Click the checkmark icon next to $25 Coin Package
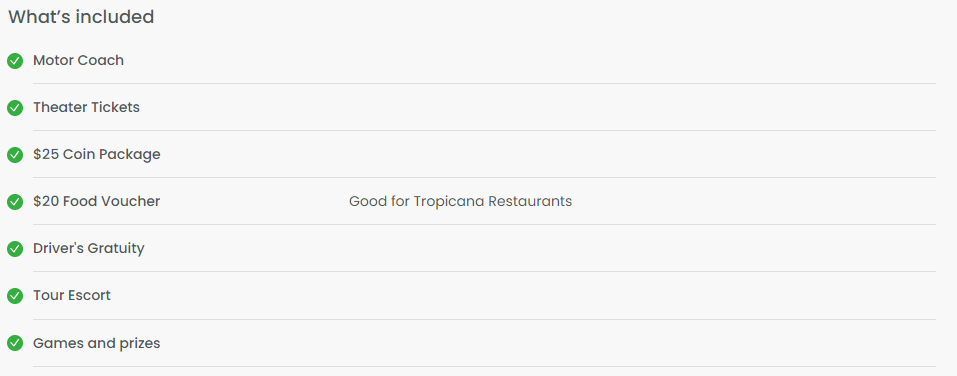Screen dimensions: 957x376 pos(15,155)
